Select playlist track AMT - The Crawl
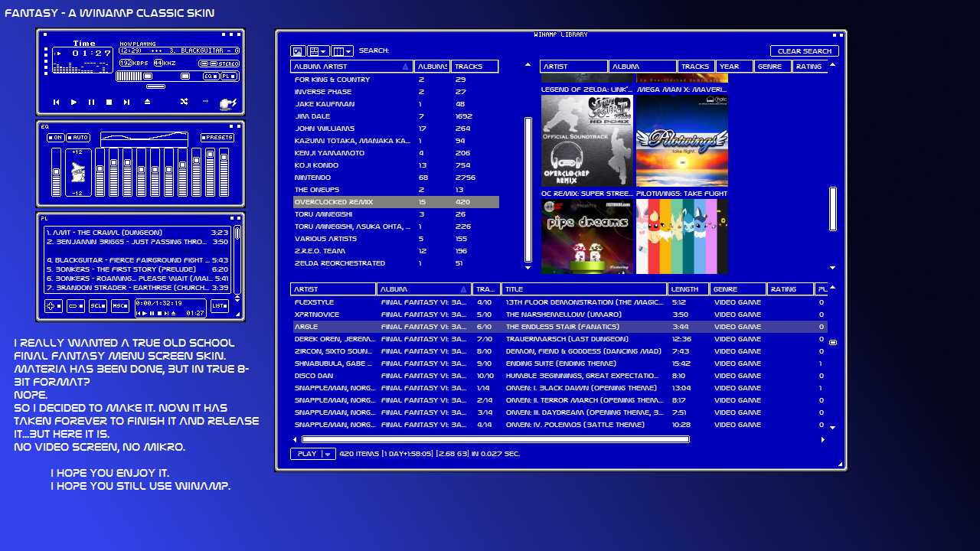980x551 pixels. [137, 233]
